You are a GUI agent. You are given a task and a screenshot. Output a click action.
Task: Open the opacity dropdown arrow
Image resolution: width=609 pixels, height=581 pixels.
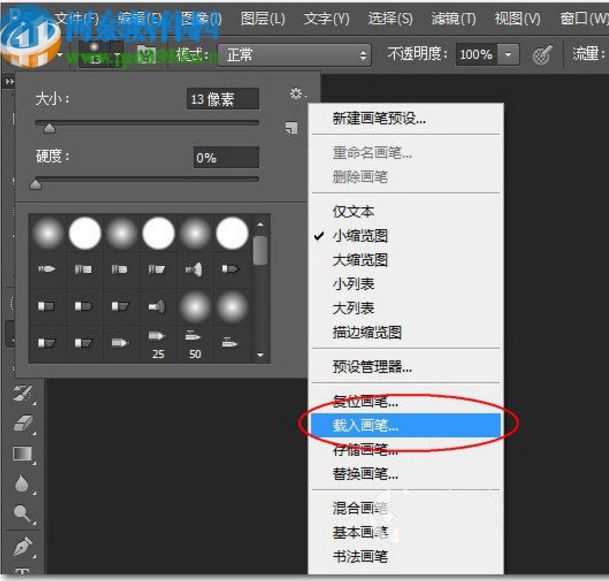pos(508,55)
